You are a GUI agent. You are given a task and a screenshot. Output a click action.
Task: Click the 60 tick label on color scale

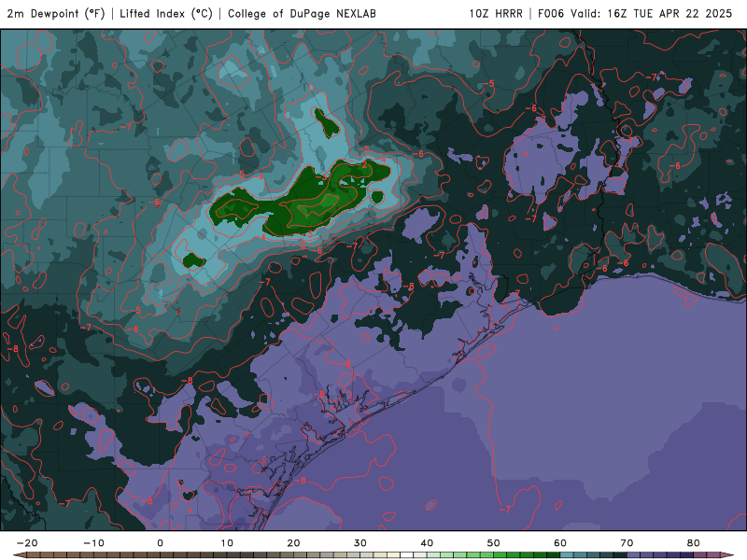tap(560, 543)
